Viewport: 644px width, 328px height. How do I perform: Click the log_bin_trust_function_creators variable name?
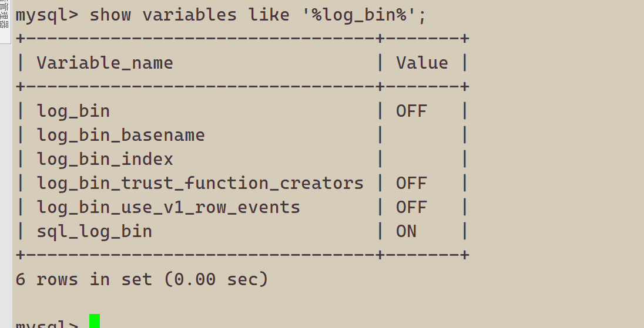pyautogui.click(x=200, y=183)
